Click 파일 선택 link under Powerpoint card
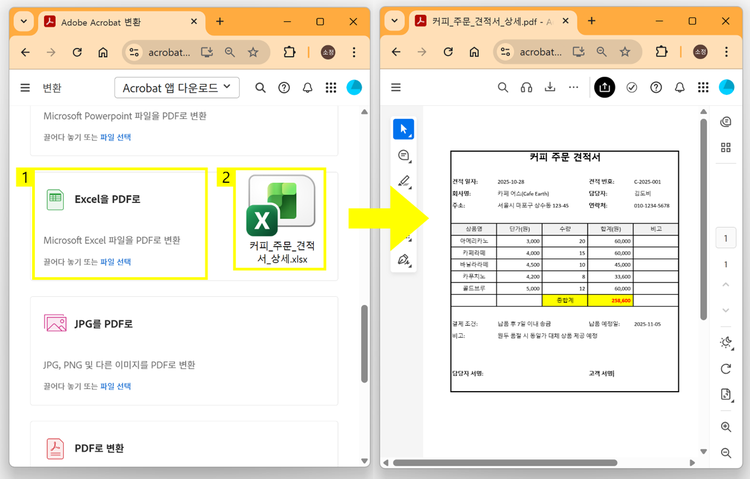This screenshot has height=479, width=750. (x=115, y=137)
